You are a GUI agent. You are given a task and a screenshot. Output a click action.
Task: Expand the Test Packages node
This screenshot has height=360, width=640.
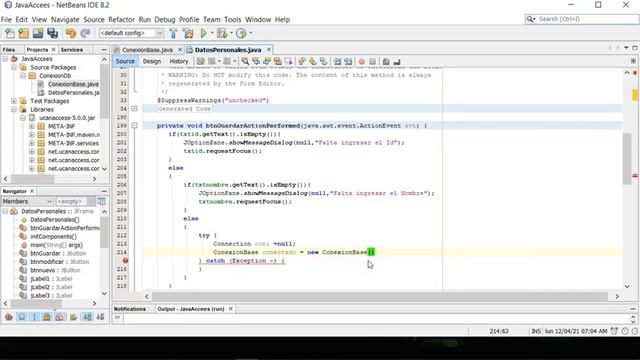pos(14,101)
